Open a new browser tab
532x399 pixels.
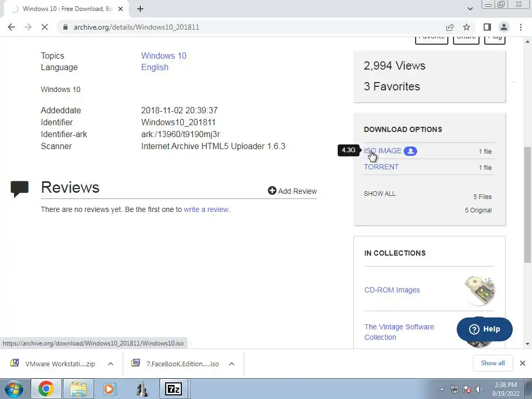pyautogui.click(x=140, y=9)
